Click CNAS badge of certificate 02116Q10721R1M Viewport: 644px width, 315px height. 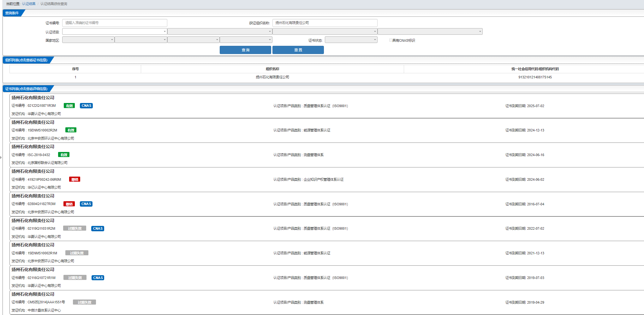tap(98, 278)
